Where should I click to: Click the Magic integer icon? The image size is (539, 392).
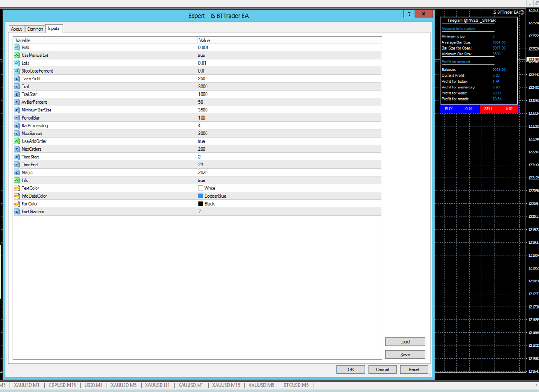tap(17, 172)
